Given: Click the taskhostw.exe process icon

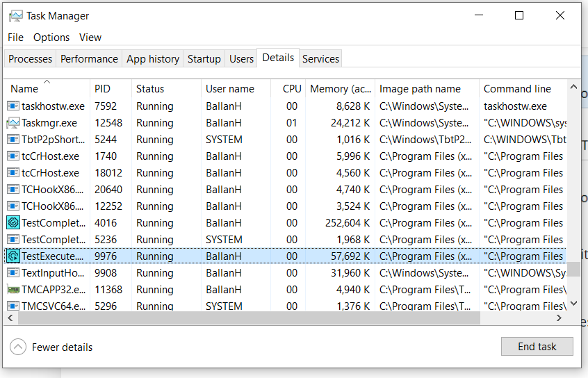Looking at the screenshot, I should click(13, 106).
